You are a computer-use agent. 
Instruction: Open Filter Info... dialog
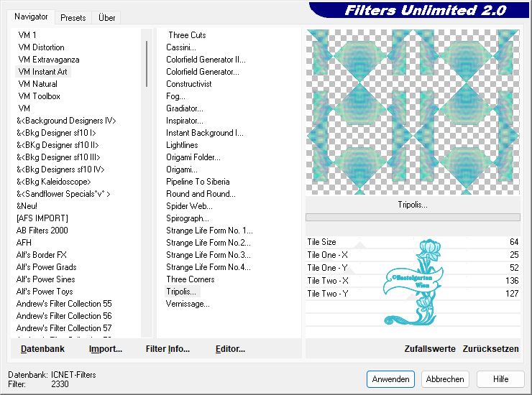coord(168,349)
